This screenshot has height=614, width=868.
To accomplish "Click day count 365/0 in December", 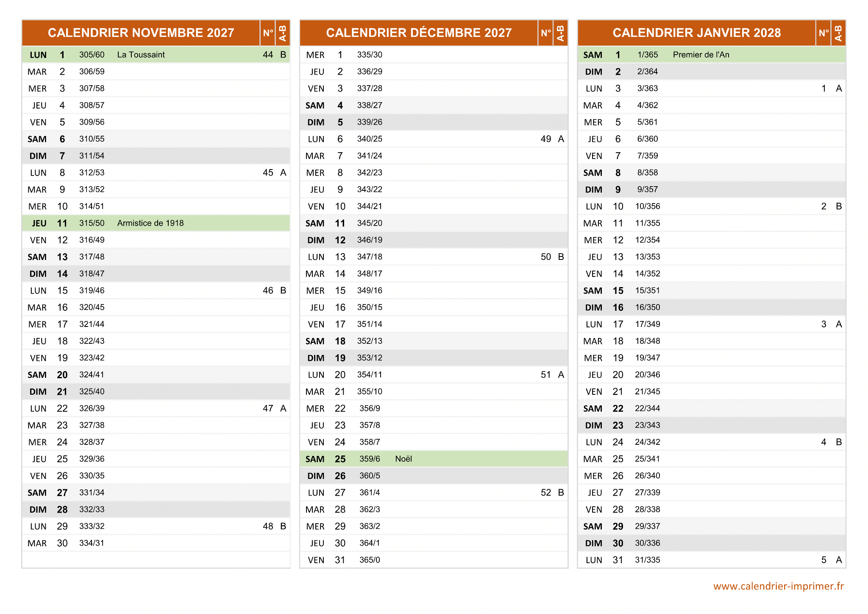I will pyautogui.click(x=370, y=560).
